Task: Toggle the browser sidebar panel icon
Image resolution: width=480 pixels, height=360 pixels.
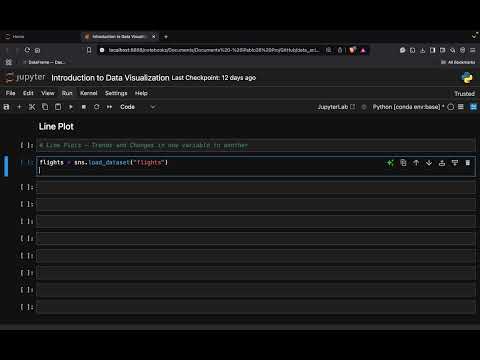Action: (433, 50)
